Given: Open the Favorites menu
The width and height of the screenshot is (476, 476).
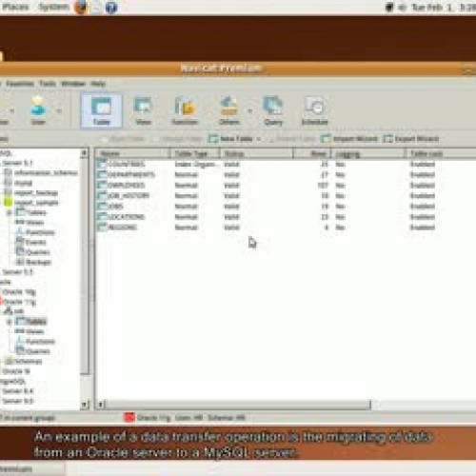Looking at the screenshot, I should 20,84.
